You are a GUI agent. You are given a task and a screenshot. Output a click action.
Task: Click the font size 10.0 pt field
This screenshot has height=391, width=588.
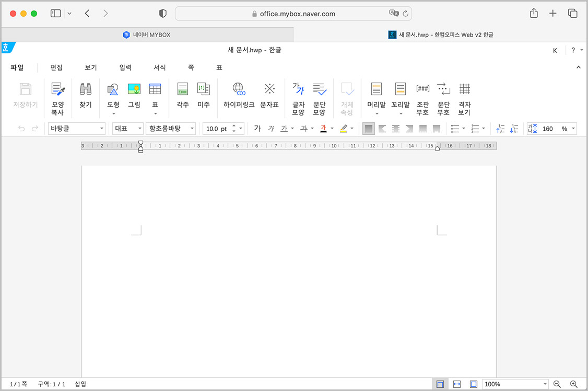(216, 129)
